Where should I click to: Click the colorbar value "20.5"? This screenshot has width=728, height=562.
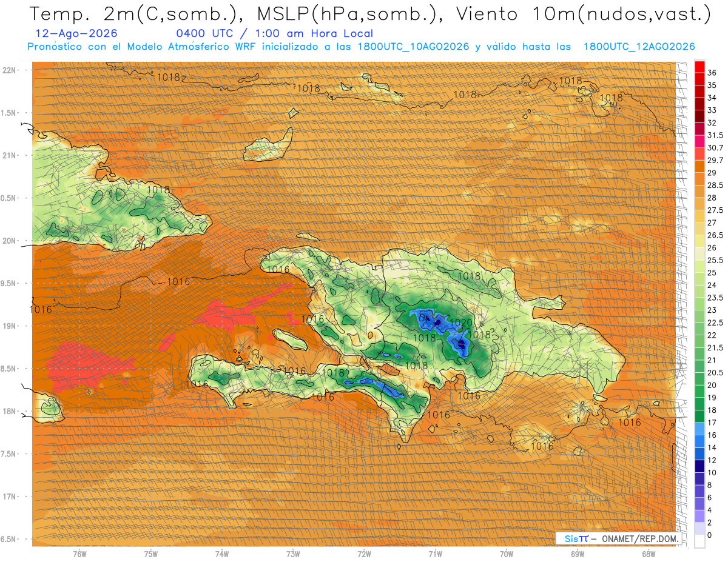[715, 372]
